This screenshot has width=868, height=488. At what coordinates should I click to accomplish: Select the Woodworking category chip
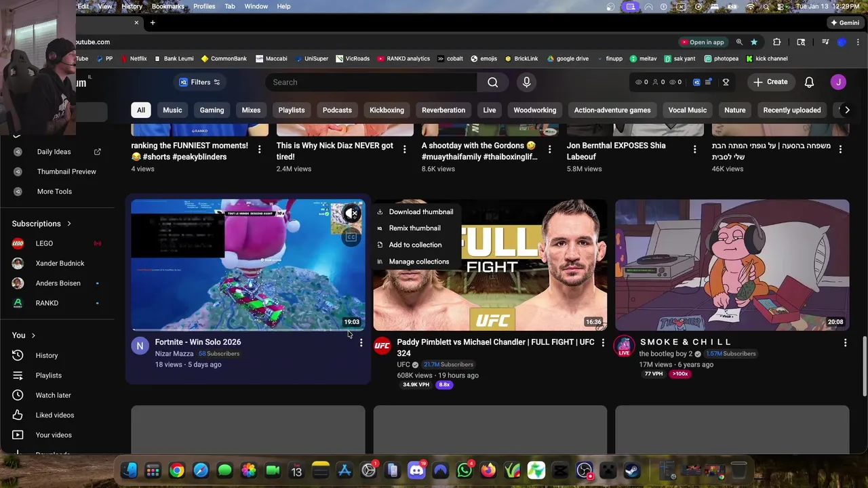(x=534, y=110)
